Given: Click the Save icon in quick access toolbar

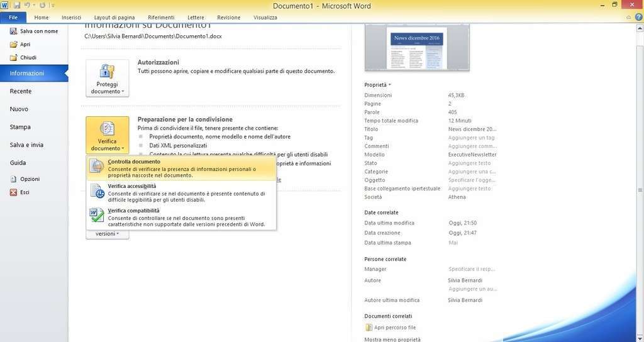Looking at the screenshot, I should coord(17,5).
